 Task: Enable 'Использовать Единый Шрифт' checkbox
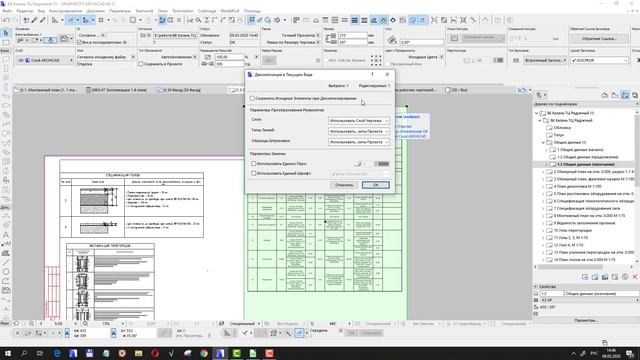tap(253, 173)
